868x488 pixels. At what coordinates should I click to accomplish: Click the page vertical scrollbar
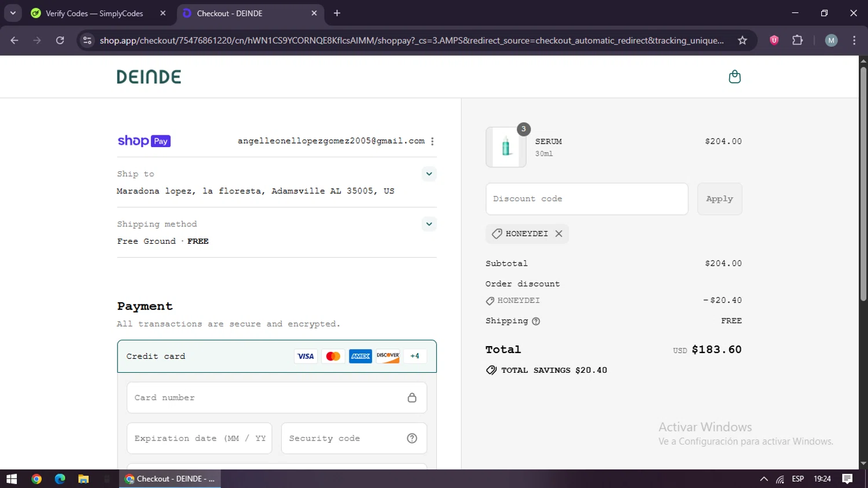pyautogui.click(x=863, y=184)
